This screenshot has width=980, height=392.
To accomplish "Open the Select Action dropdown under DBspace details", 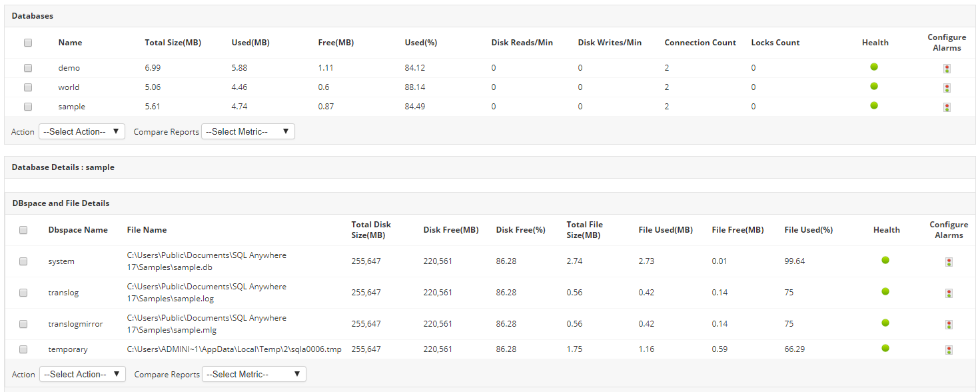I will (x=81, y=374).
